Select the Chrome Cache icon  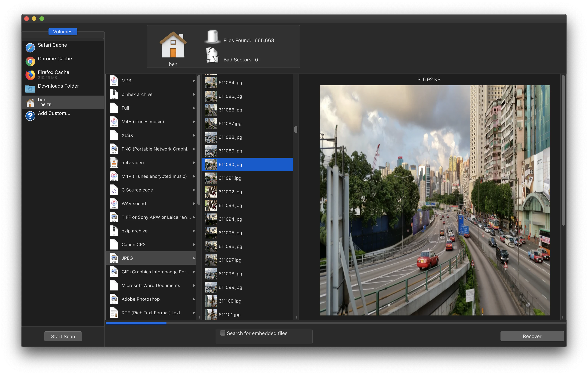tap(30, 61)
